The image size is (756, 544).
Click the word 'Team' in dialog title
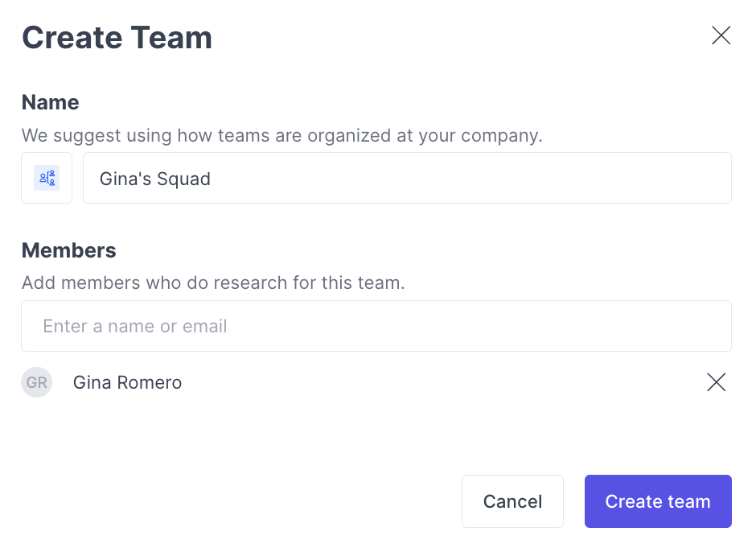pos(171,38)
